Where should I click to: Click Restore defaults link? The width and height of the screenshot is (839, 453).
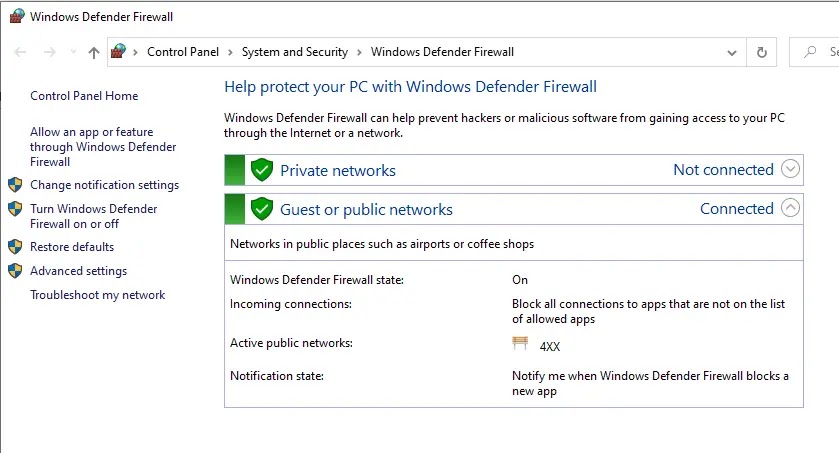coord(72,247)
